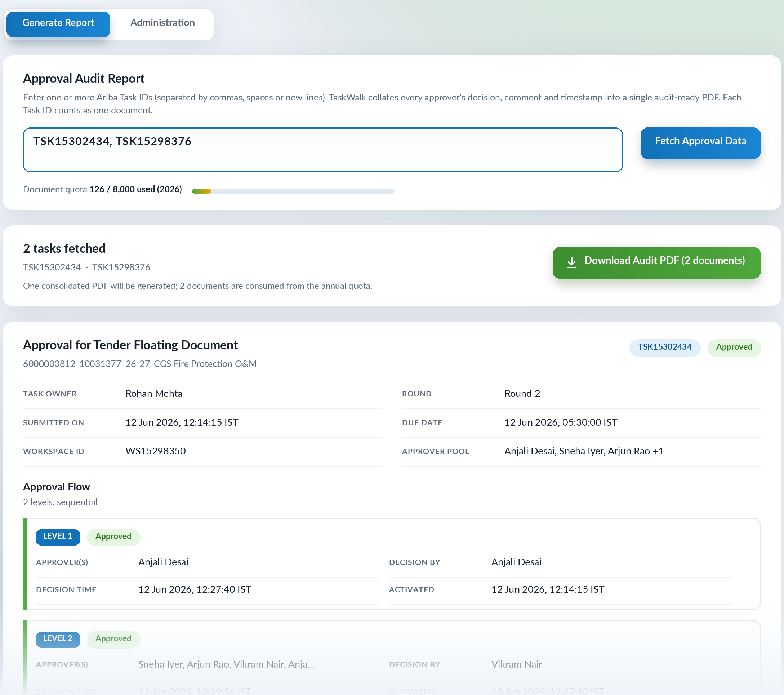Click workspace ID WS15298350
784x695 pixels.
[x=155, y=451]
